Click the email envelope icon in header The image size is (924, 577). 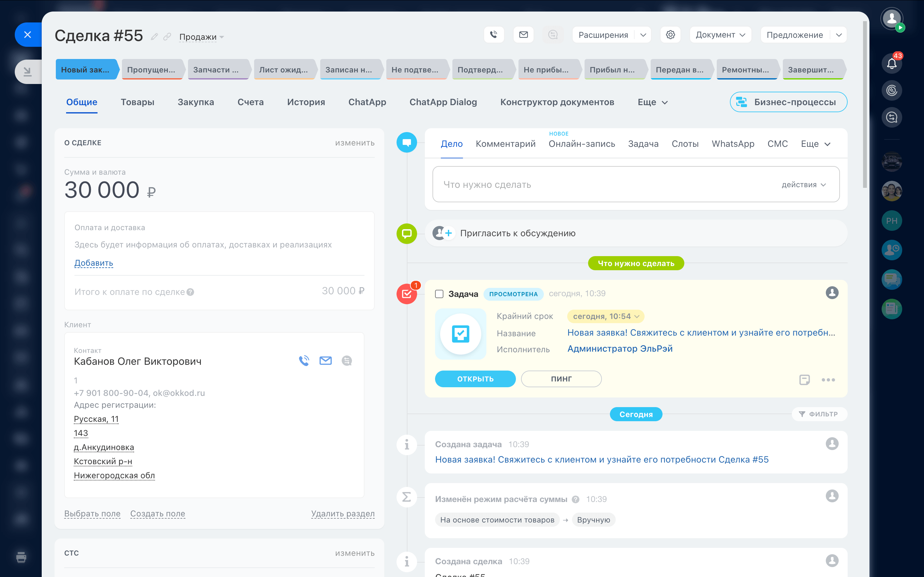pos(523,35)
